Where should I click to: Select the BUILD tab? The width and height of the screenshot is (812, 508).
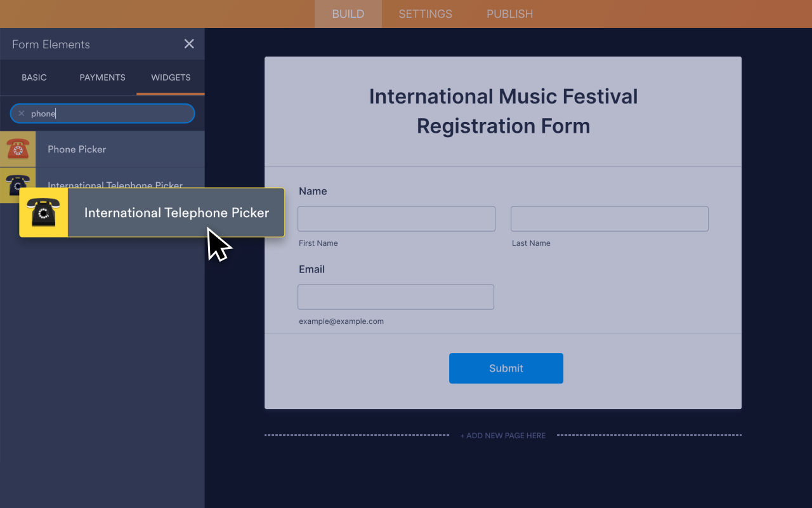pyautogui.click(x=348, y=13)
